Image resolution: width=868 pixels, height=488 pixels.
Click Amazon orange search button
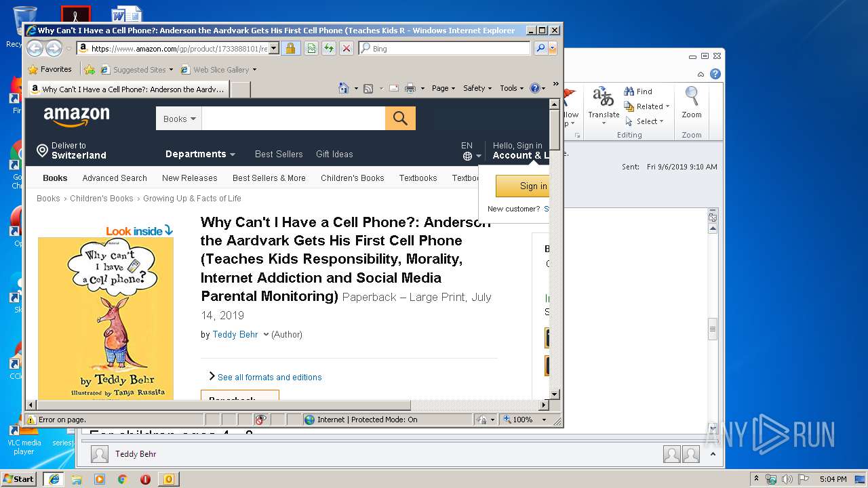400,119
